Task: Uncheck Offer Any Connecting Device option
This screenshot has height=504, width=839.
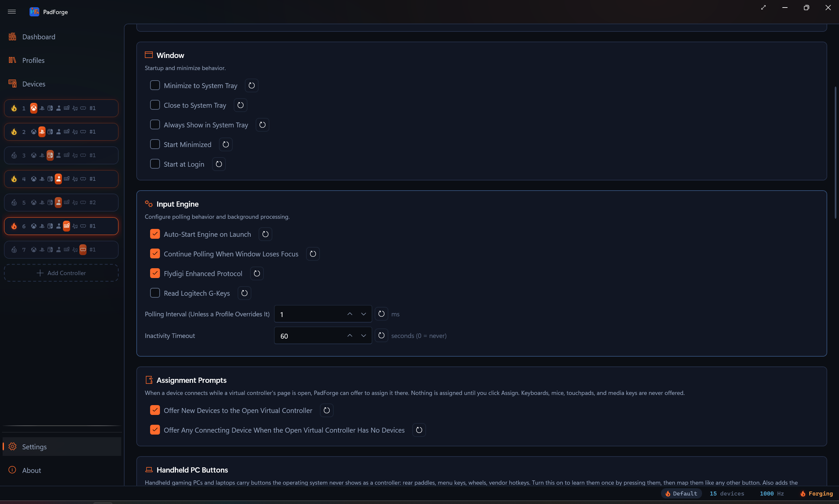Action: (x=155, y=430)
